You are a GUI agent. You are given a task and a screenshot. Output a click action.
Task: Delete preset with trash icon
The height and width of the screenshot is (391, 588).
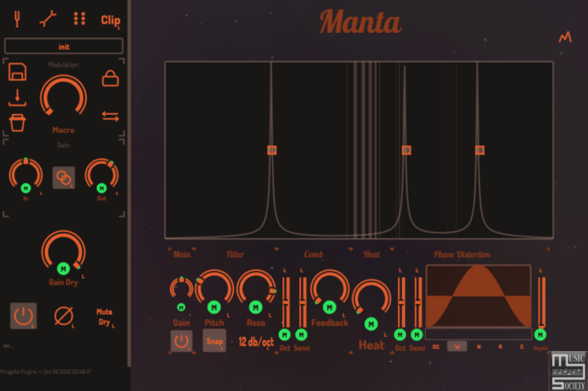(x=17, y=123)
